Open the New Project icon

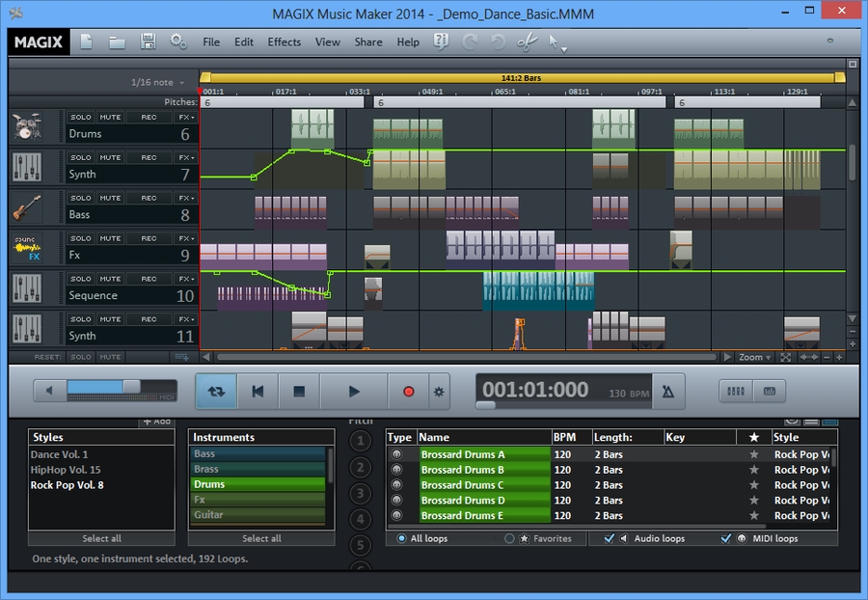pyautogui.click(x=85, y=41)
